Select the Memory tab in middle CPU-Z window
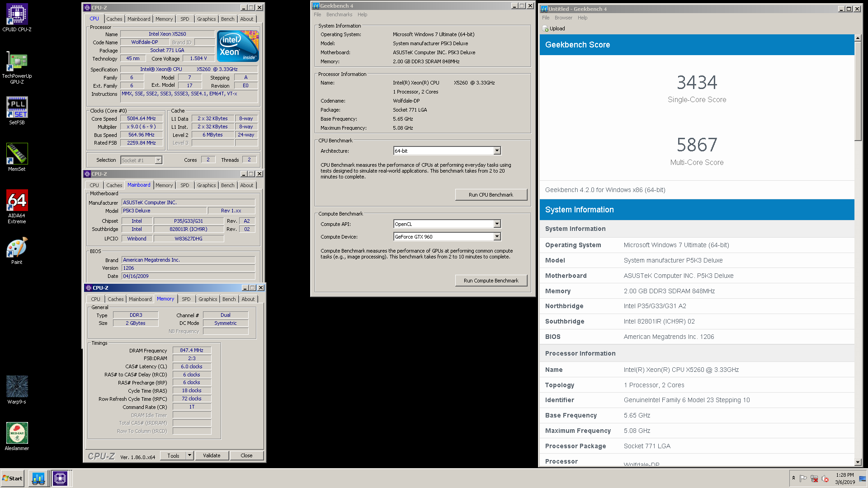 [164, 185]
